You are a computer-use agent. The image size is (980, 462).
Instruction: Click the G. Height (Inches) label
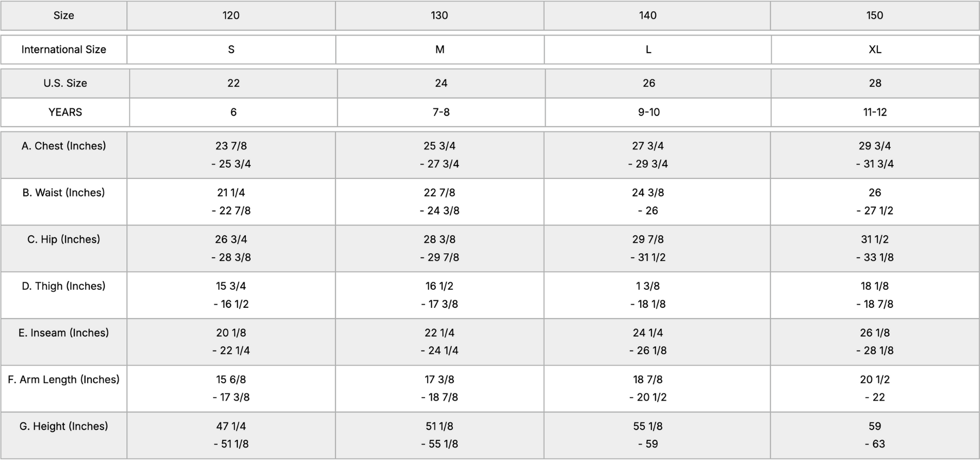64,426
